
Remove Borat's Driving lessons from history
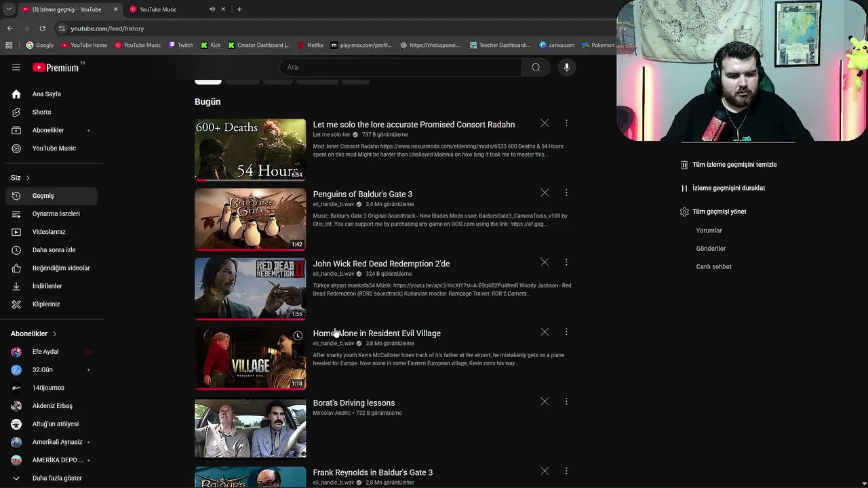(x=545, y=402)
